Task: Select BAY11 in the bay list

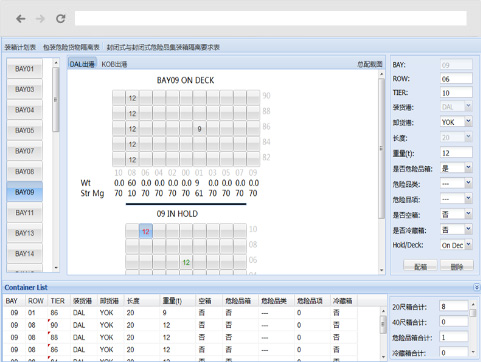Action: (25, 213)
